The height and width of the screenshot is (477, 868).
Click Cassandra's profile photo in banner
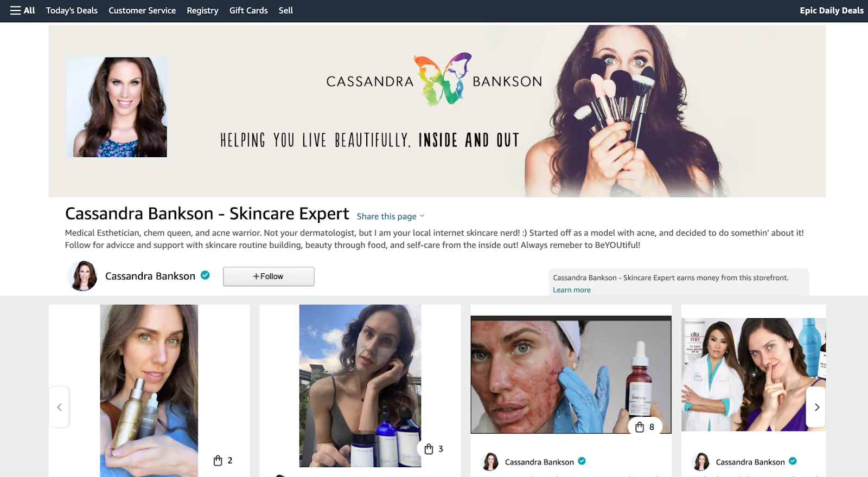[x=117, y=107]
